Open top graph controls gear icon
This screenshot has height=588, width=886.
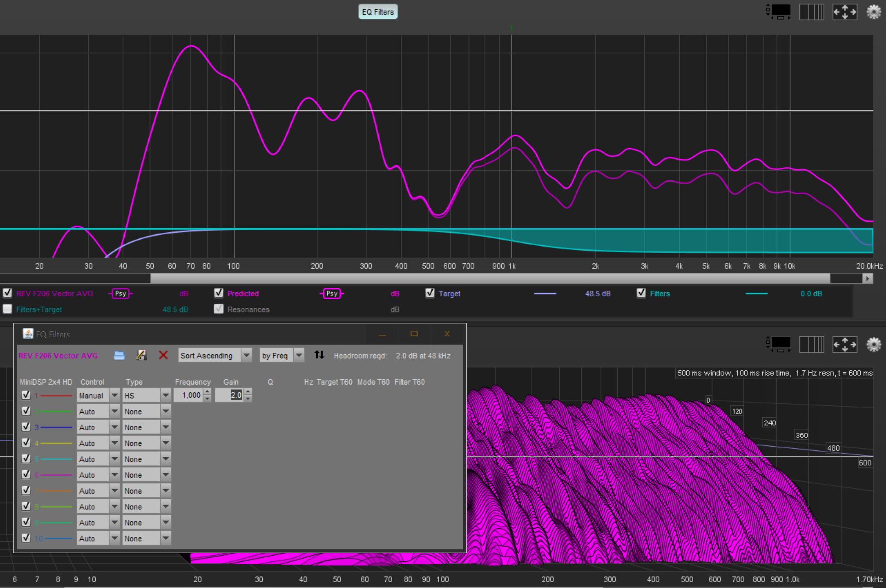(x=874, y=12)
